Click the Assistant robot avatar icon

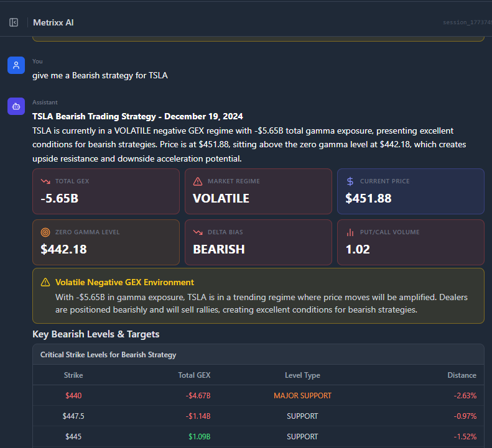pyautogui.click(x=16, y=106)
